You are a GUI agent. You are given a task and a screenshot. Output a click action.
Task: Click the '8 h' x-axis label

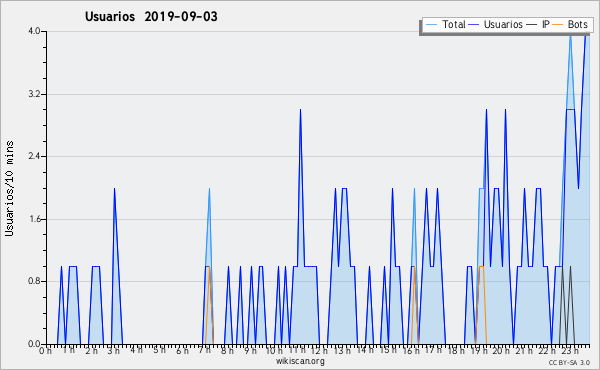(227, 350)
